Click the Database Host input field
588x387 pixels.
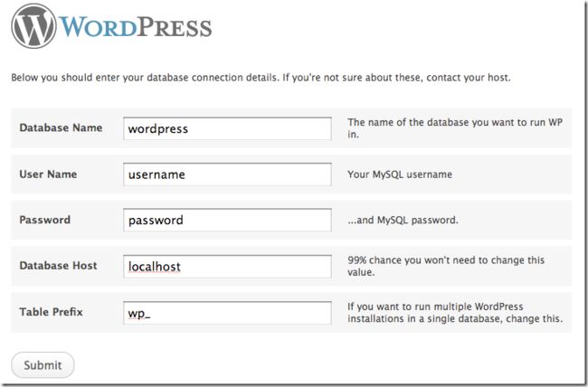click(x=227, y=267)
